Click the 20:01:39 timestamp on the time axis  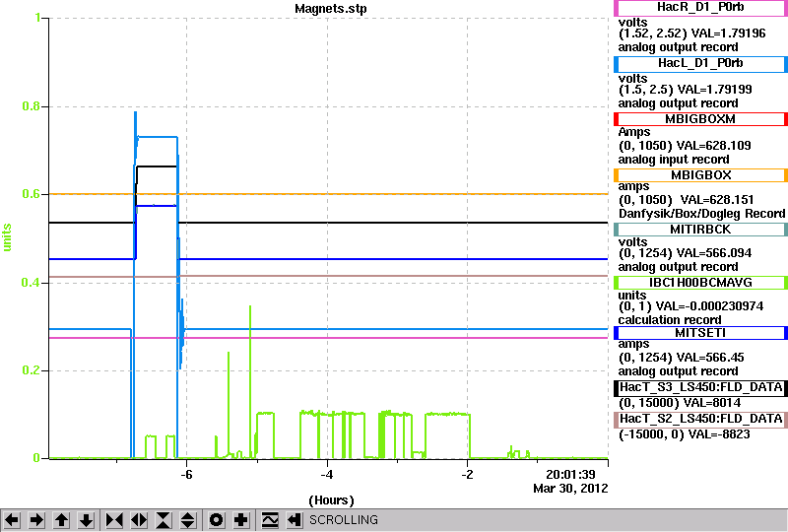click(x=570, y=475)
